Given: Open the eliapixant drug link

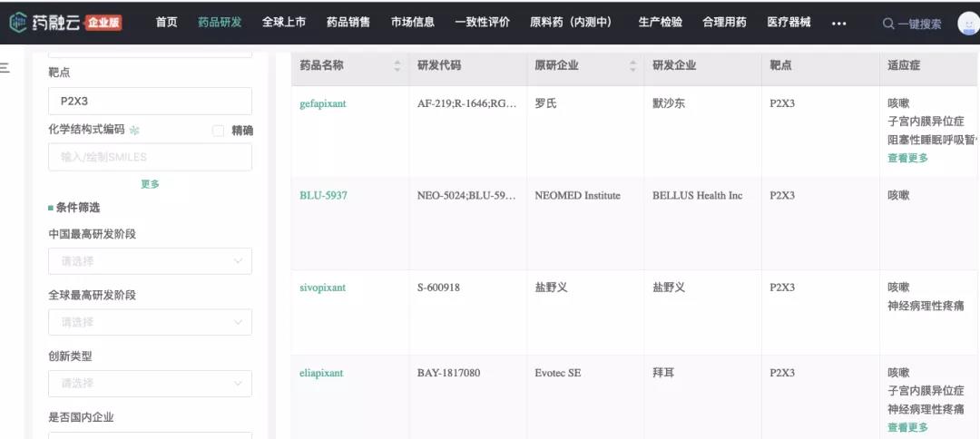Looking at the screenshot, I should (x=321, y=373).
